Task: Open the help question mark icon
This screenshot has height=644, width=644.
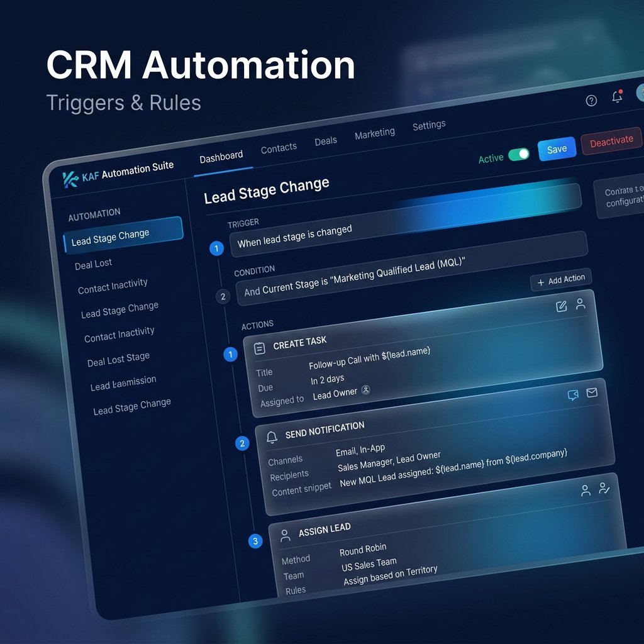Action: pos(591,101)
